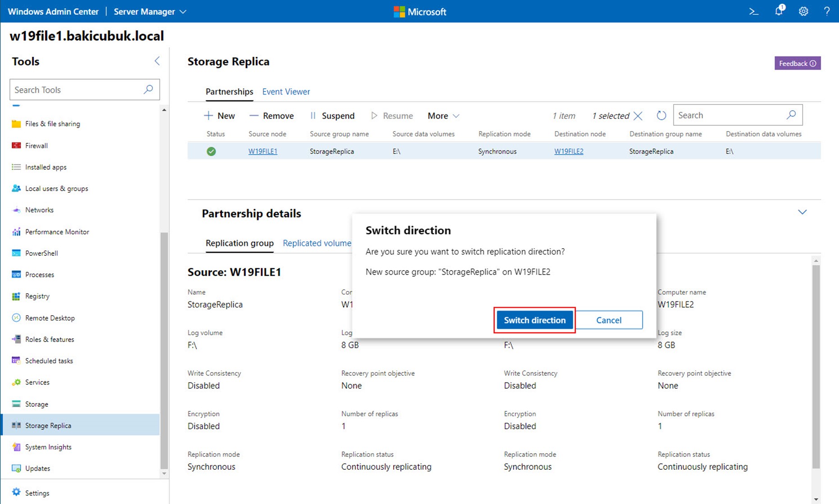Click the details pane scrollbar thumb
839x504 pixels.
(816, 367)
